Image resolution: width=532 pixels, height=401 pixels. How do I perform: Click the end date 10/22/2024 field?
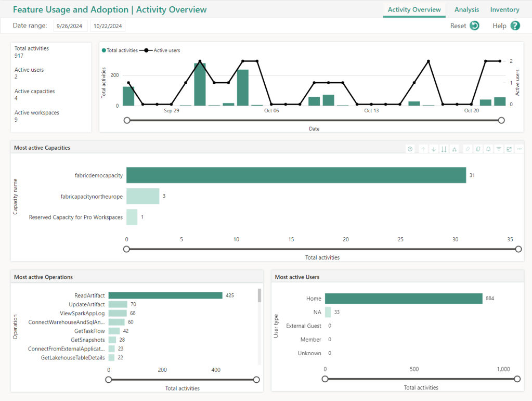click(x=108, y=26)
